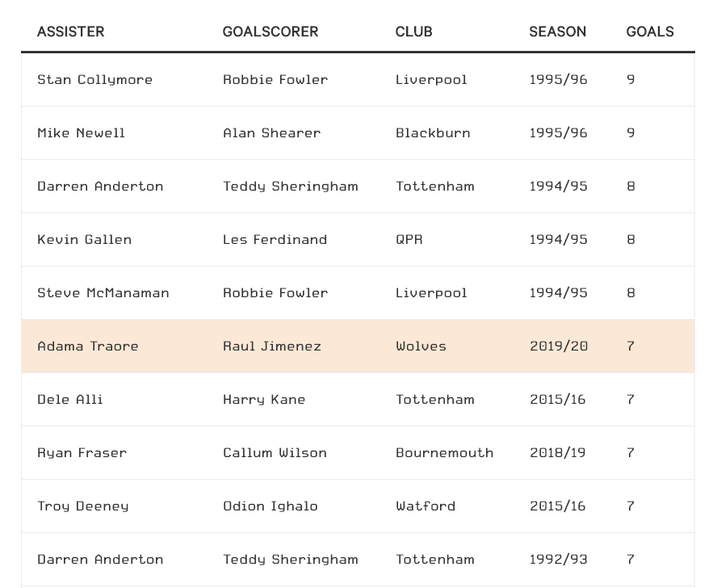Click the Wolves club cell
Screen dimensions: 717x588
[421, 346]
